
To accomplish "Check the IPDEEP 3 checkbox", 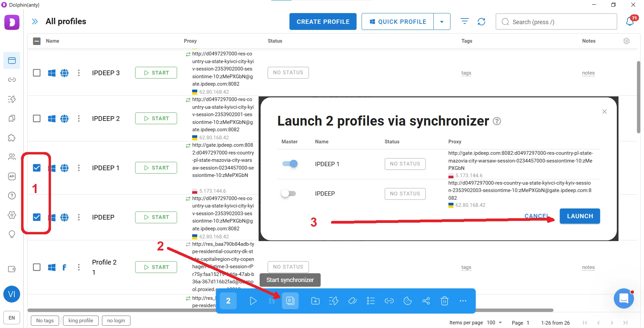I will (x=37, y=73).
